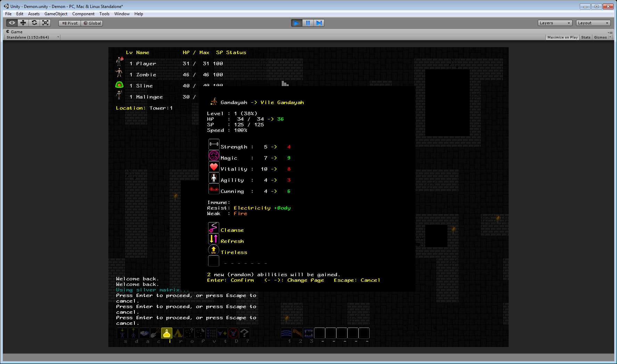This screenshot has height=364, width=617.
Task: Open the Assets menu
Action: [34, 14]
